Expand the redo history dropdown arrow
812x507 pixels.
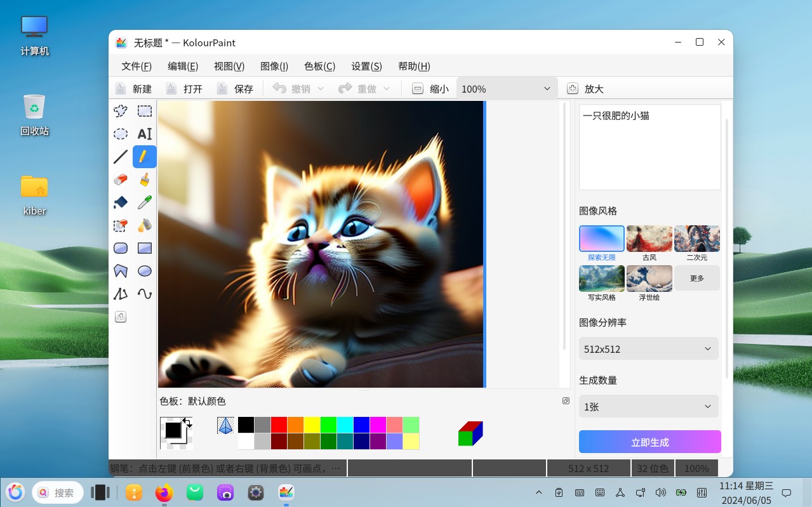point(387,89)
